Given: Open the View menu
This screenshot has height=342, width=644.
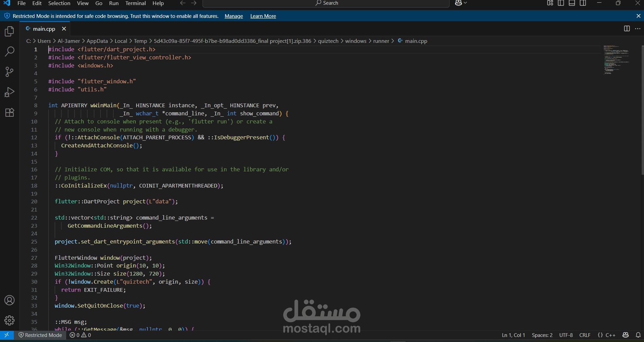Looking at the screenshot, I should pos(83,3).
